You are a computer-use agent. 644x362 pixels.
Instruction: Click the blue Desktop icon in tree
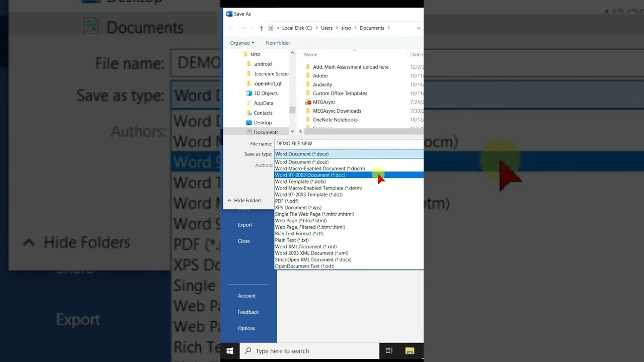coord(249,122)
